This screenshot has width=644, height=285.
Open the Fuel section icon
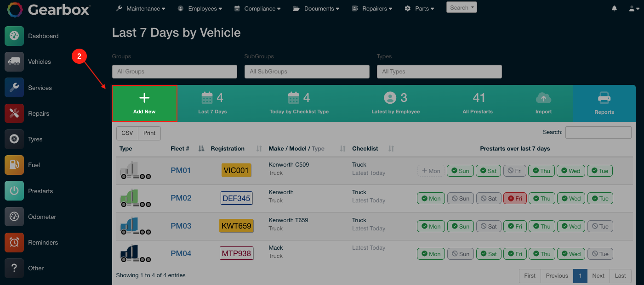pyautogui.click(x=14, y=165)
